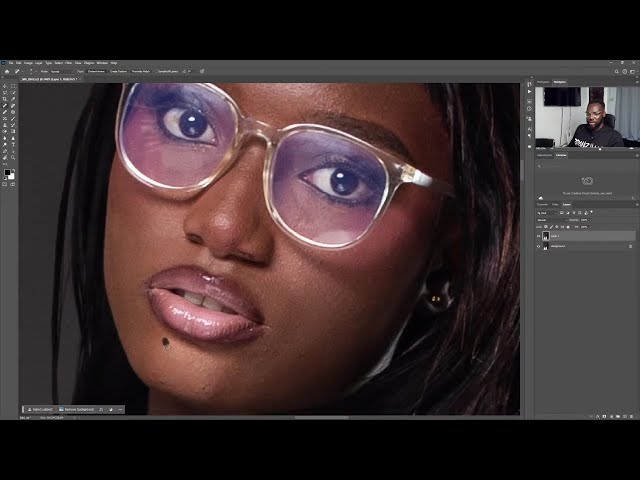Open the Discover help icon
This screenshot has width=640, height=480.
[624, 71]
